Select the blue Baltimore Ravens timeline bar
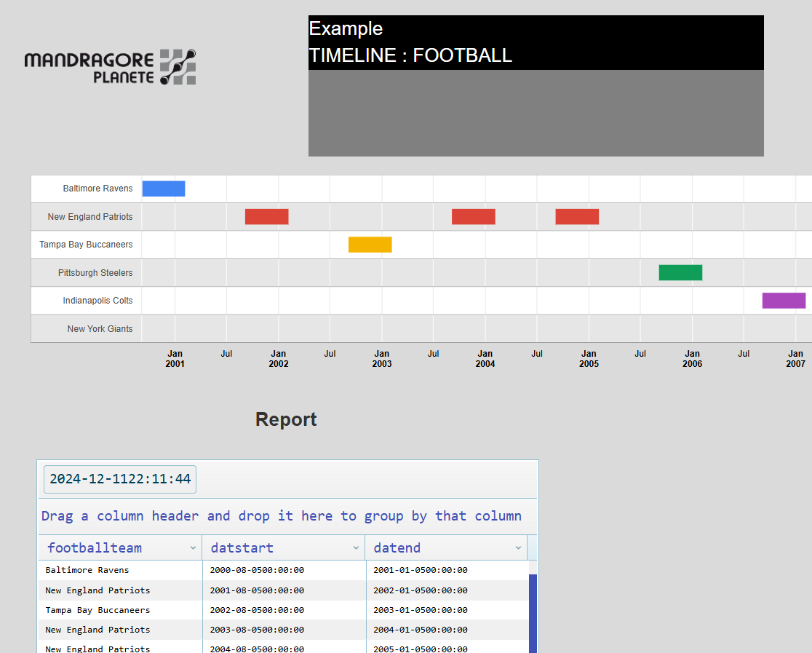Screen dimensions: 812x653 click(164, 189)
